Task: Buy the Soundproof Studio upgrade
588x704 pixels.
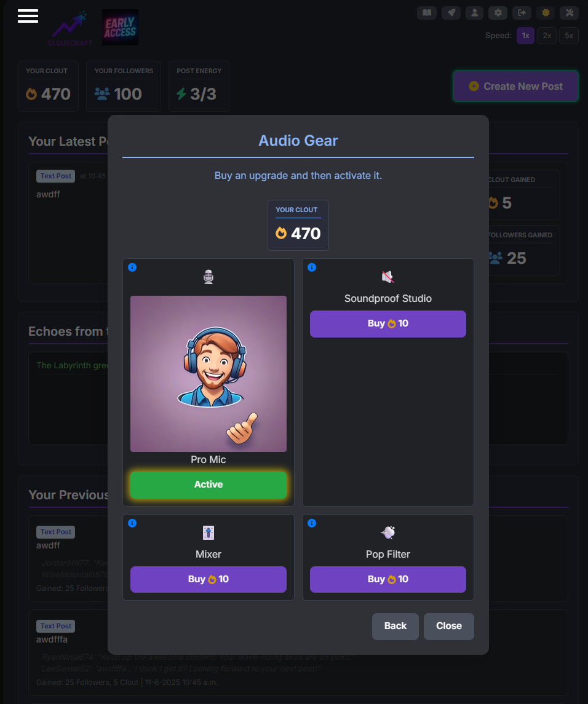Action: point(387,323)
